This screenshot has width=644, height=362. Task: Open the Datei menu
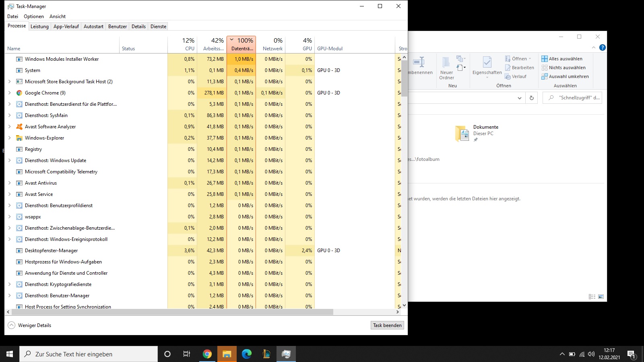[13, 16]
